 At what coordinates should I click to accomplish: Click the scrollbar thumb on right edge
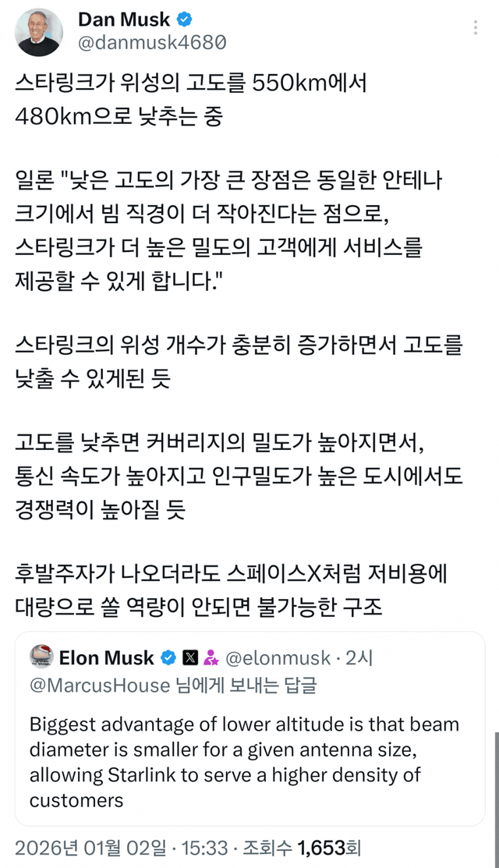(494, 780)
